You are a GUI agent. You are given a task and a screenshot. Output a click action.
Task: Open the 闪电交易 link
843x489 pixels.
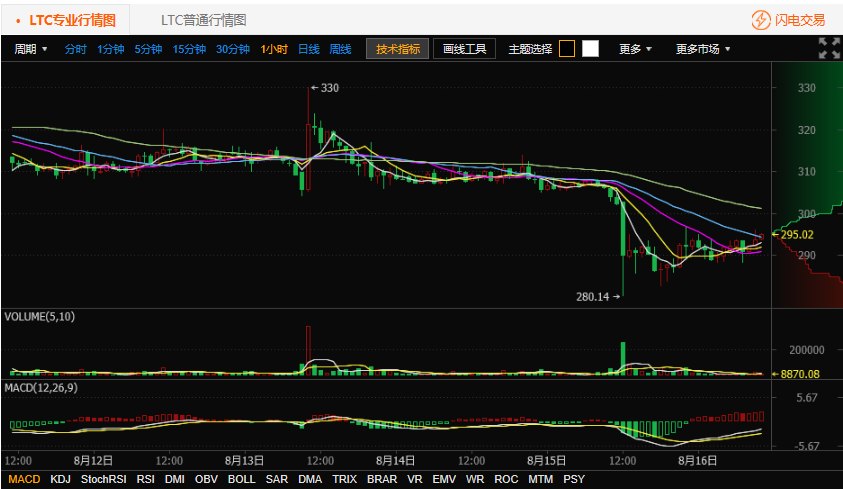pyautogui.click(x=799, y=20)
